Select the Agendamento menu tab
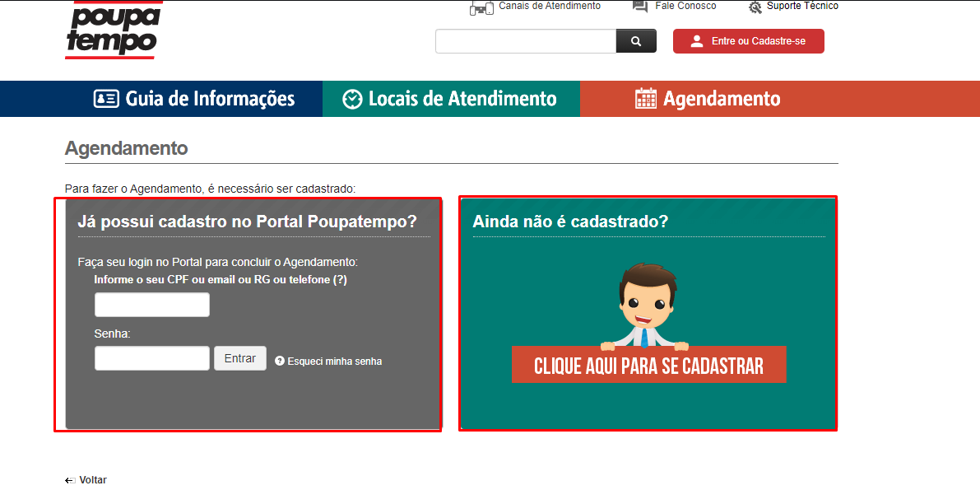 (x=722, y=99)
